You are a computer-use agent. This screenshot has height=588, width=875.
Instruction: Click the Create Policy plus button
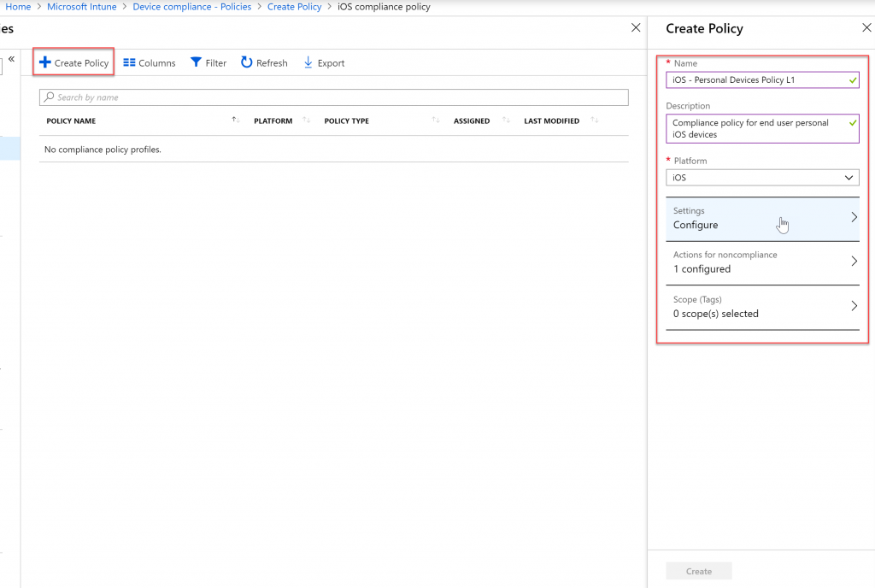coord(73,62)
